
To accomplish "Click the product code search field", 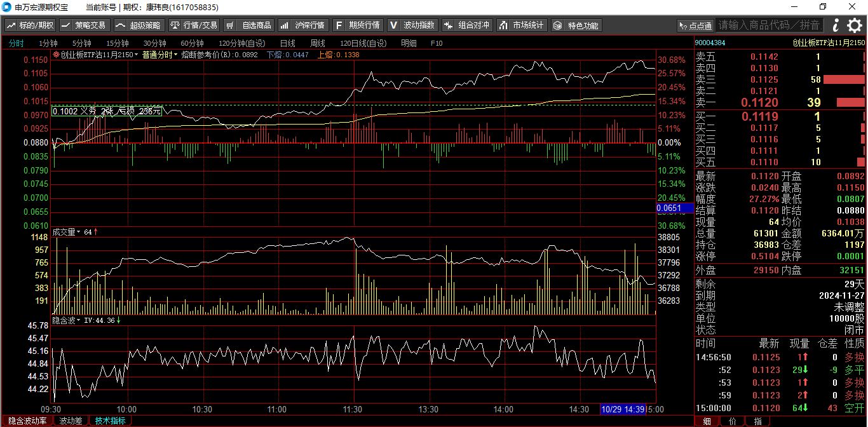I will [769, 25].
